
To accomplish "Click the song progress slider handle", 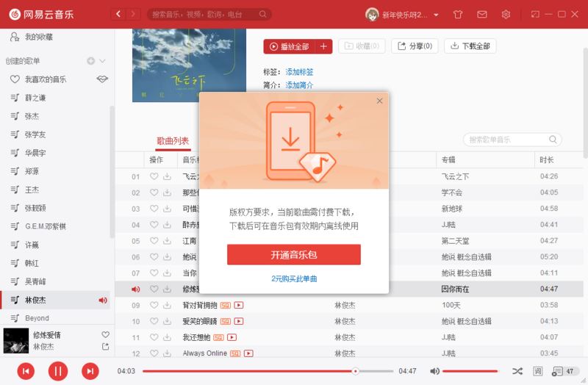I will click(x=355, y=371).
